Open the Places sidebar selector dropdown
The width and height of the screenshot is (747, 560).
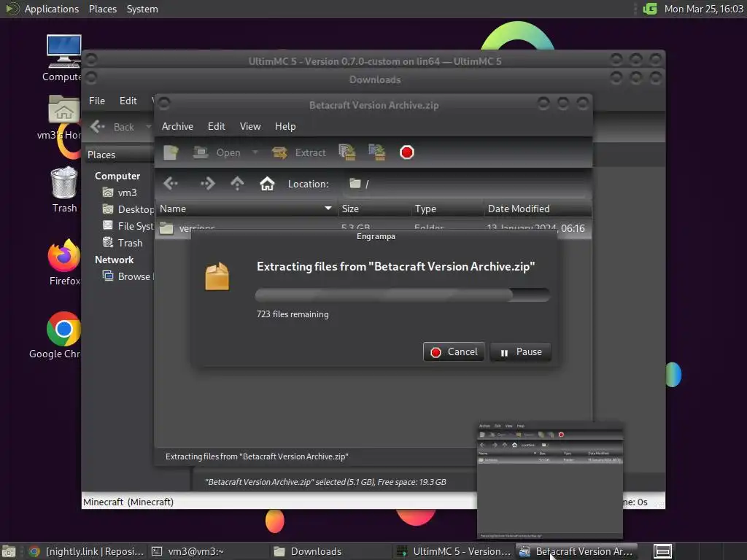[x=120, y=155]
